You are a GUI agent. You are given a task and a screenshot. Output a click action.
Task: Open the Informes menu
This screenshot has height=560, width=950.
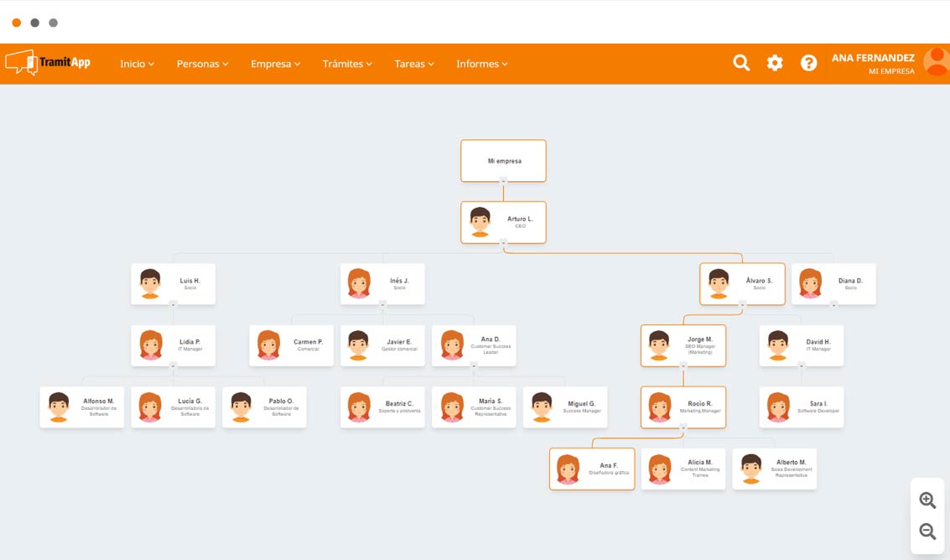481,64
